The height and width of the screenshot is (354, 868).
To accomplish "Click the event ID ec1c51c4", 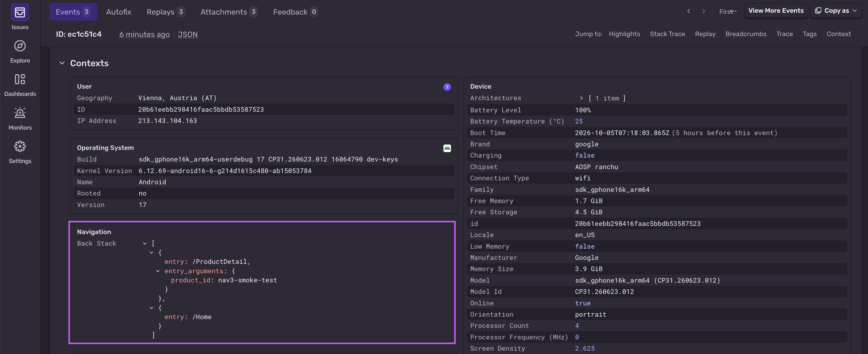I will (x=79, y=34).
